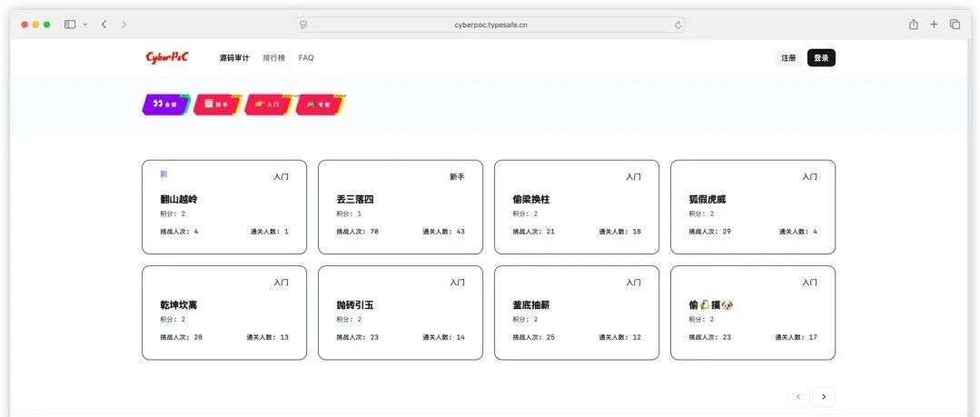Open the 乾坤坎离 challenge card

pos(224,313)
